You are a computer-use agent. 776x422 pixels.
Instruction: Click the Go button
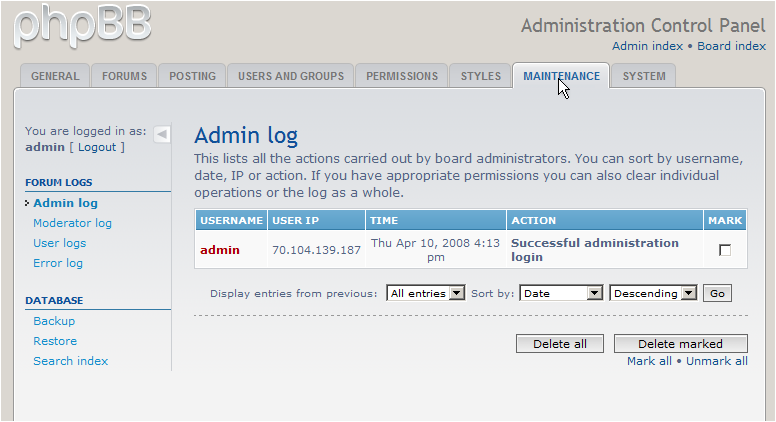(x=717, y=293)
